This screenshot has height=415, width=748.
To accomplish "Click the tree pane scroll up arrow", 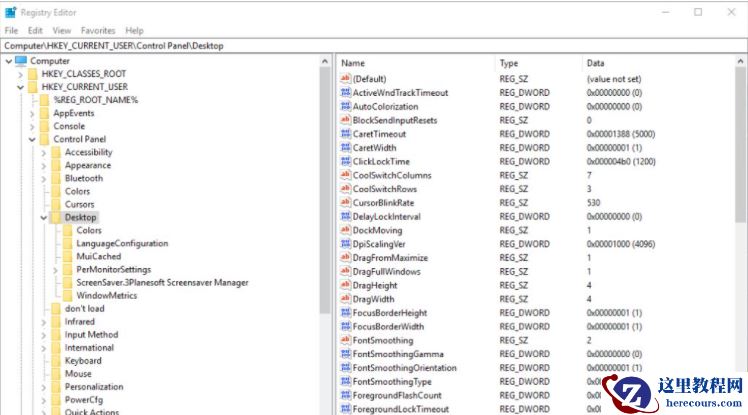I will coord(325,61).
